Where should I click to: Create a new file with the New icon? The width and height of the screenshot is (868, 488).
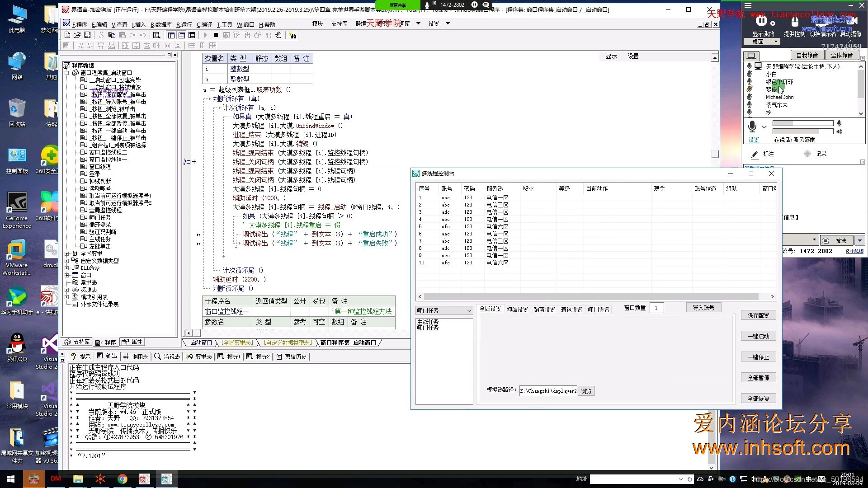(67, 35)
